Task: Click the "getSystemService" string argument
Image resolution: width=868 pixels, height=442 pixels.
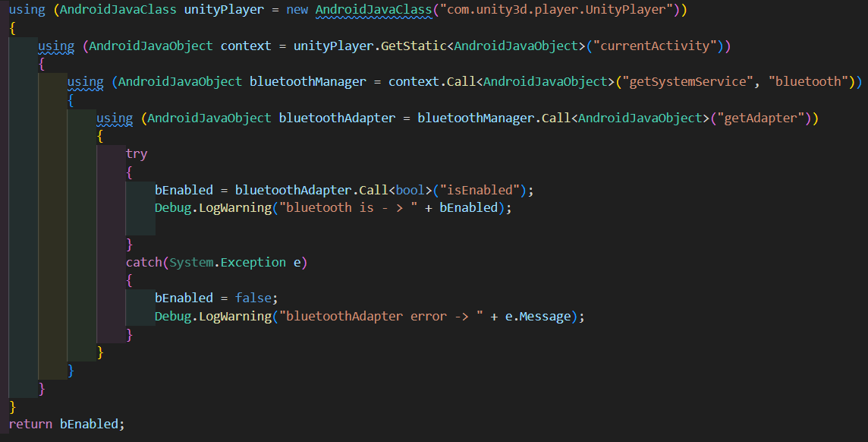Action: (687, 82)
